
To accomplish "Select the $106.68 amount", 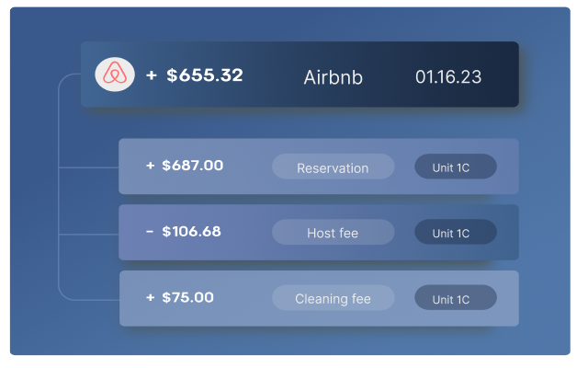I will pyautogui.click(x=191, y=232).
